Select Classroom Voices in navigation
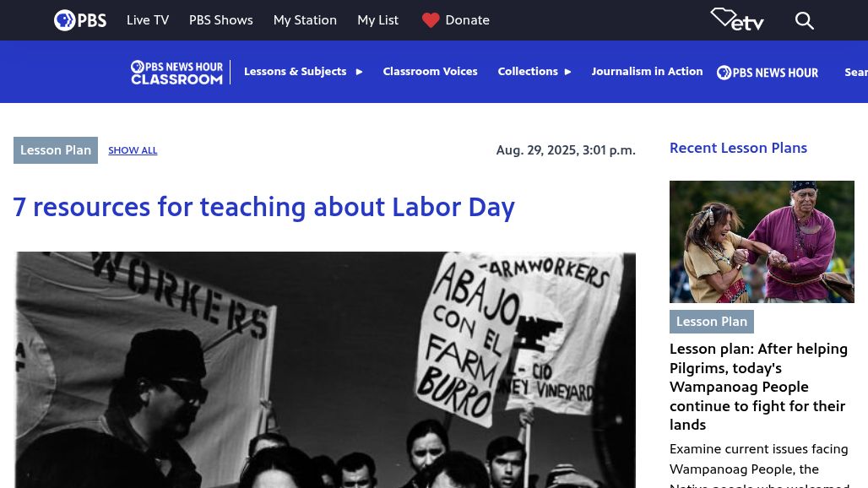868x488 pixels. (x=430, y=72)
